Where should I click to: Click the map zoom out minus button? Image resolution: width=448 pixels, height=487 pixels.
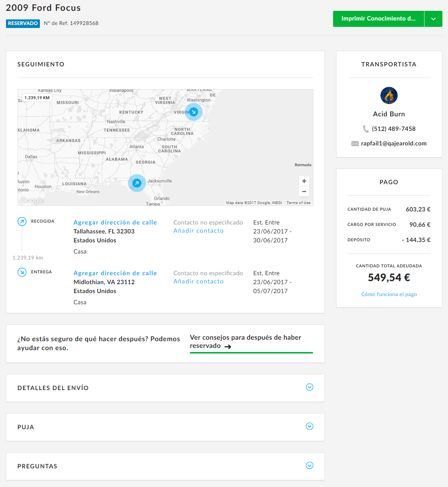(304, 191)
